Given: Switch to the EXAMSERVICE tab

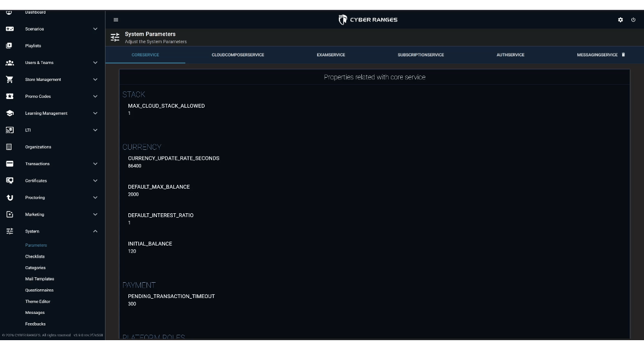Looking at the screenshot, I should 331,55.
